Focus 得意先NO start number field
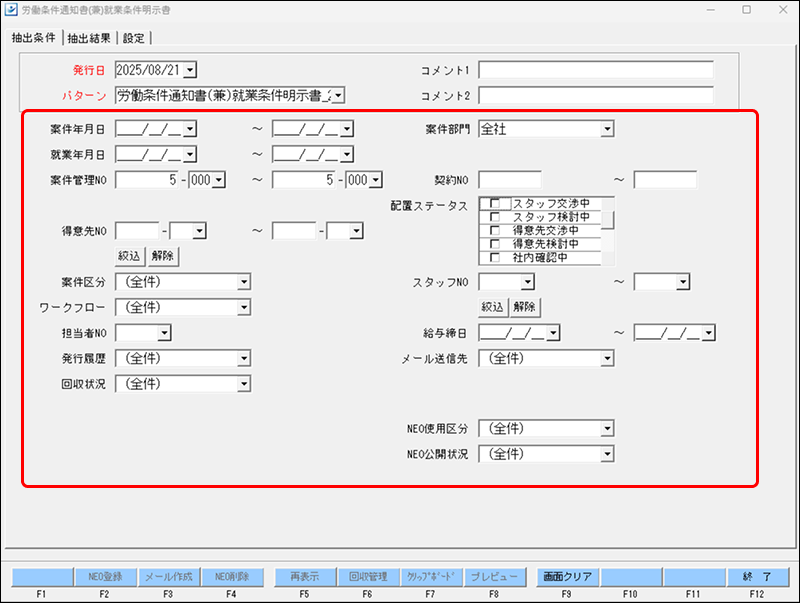Viewport: 800px width, 603px height. 138,231
